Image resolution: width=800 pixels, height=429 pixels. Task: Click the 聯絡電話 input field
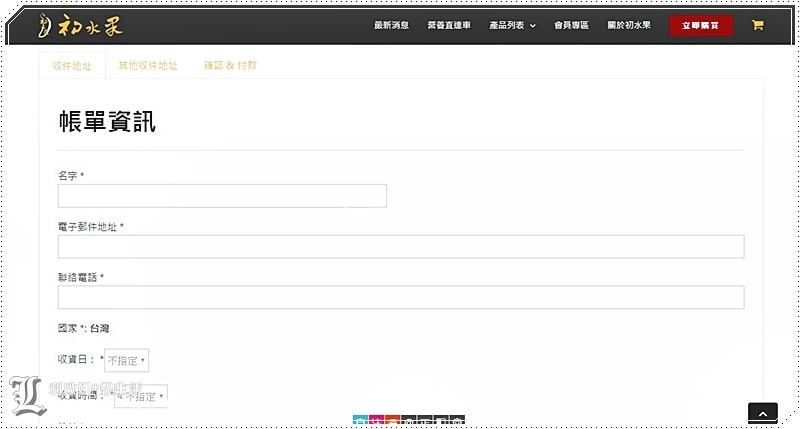tap(401, 297)
